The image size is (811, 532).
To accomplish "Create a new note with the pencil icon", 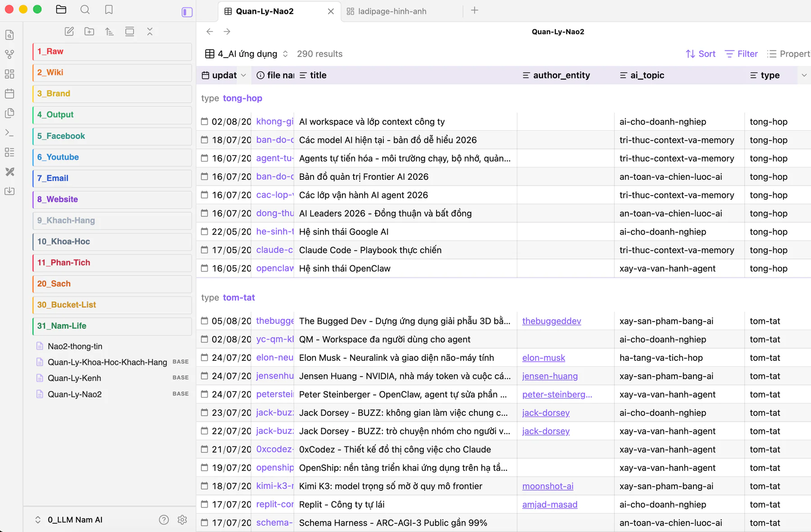I will click(69, 32).
